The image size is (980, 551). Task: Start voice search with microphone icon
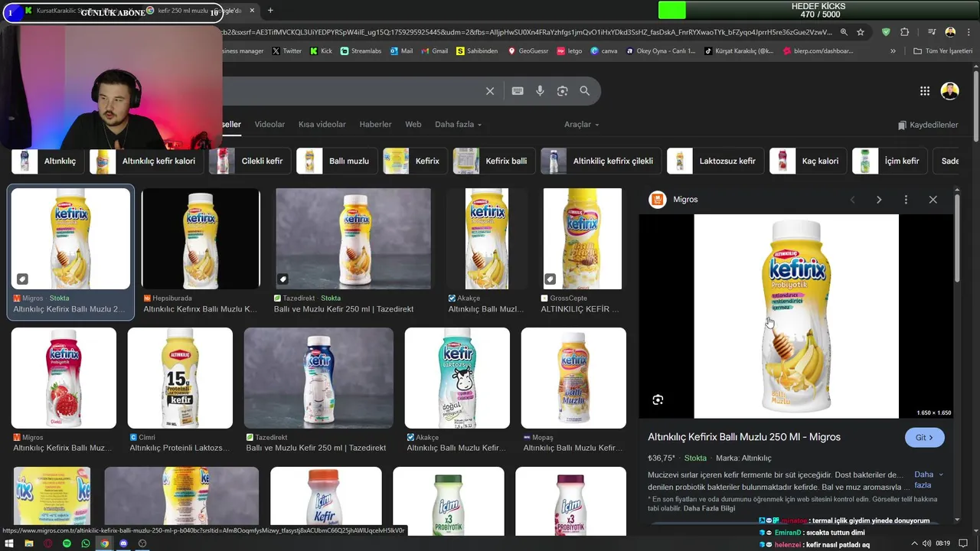pyautogui.click(x=540, y=91)
